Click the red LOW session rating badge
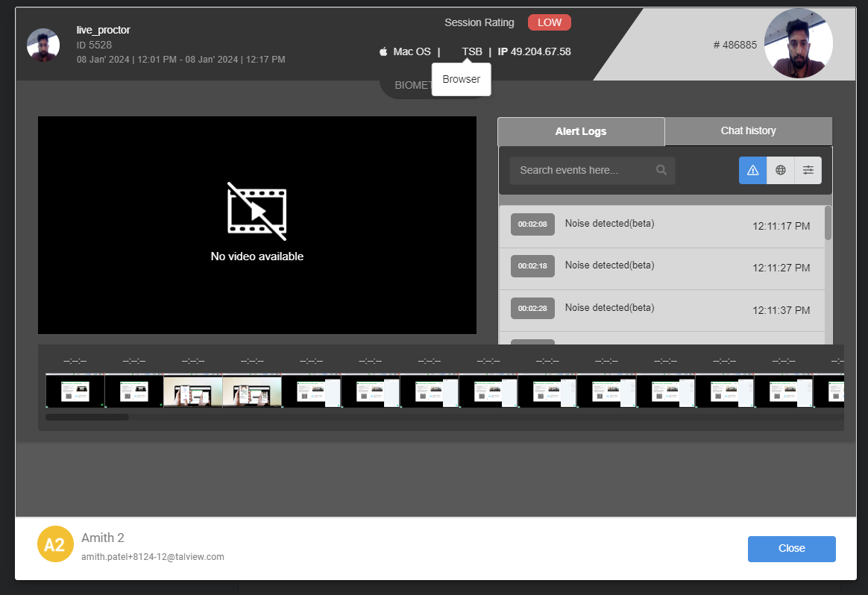 549,22
